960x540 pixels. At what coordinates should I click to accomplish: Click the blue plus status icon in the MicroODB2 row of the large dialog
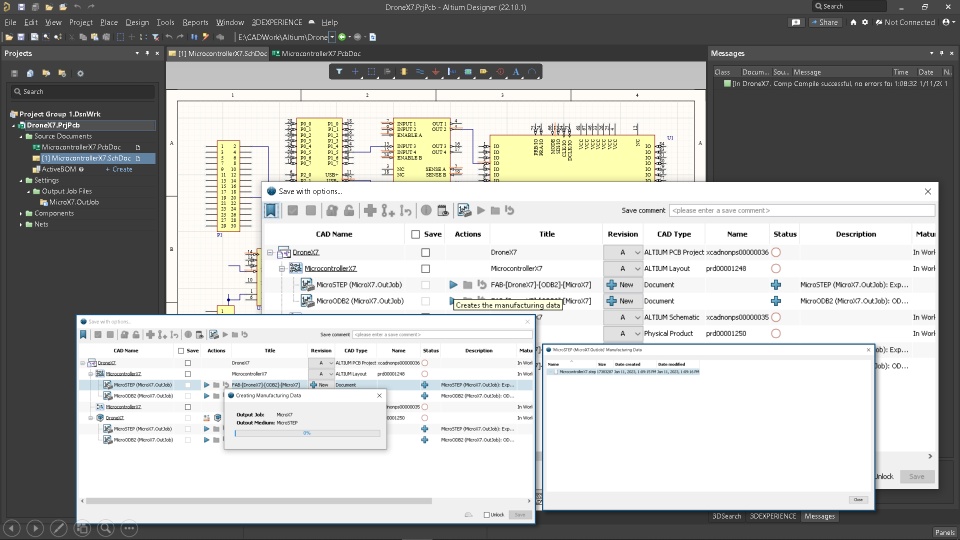pyautogui.click(x=776, y=301)
